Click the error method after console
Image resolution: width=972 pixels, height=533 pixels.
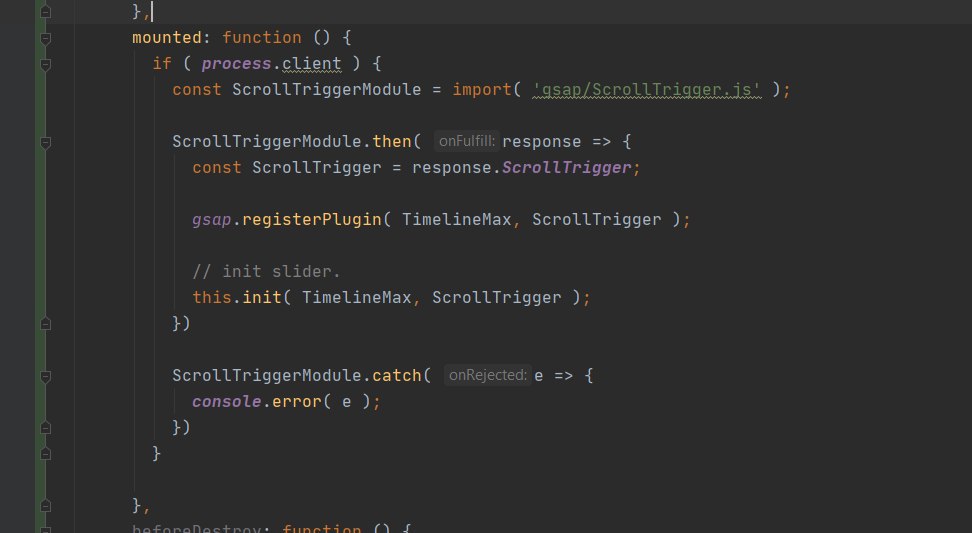297,402
